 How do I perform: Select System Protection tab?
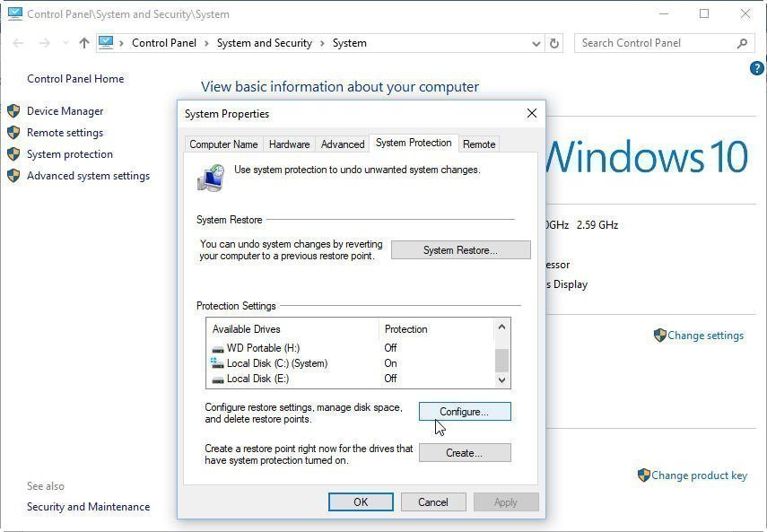(x=414, y=143)
